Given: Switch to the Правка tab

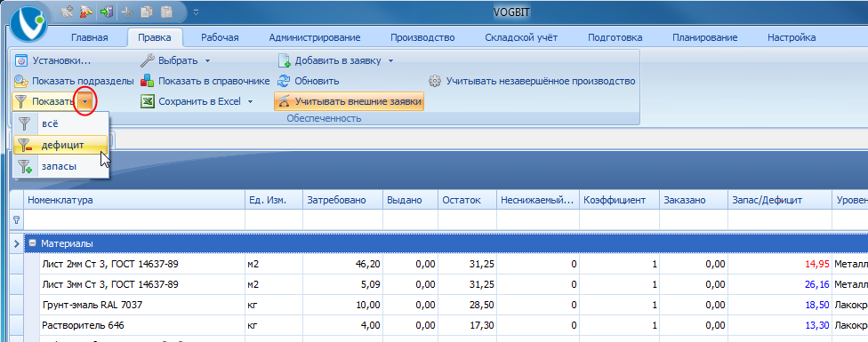Looking at the screenshot, I should (155, 37).
